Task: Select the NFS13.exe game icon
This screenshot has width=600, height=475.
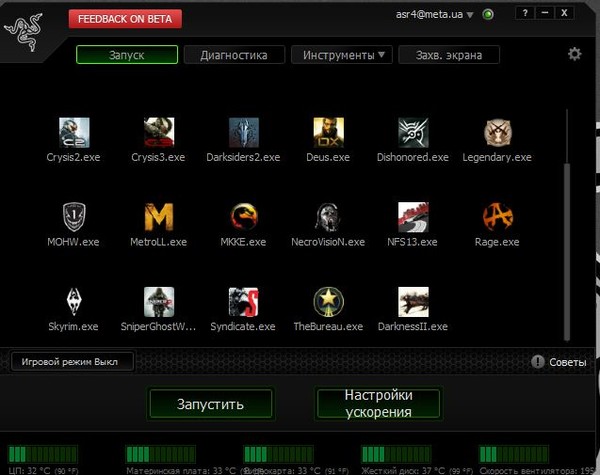Action: point(413,217)
